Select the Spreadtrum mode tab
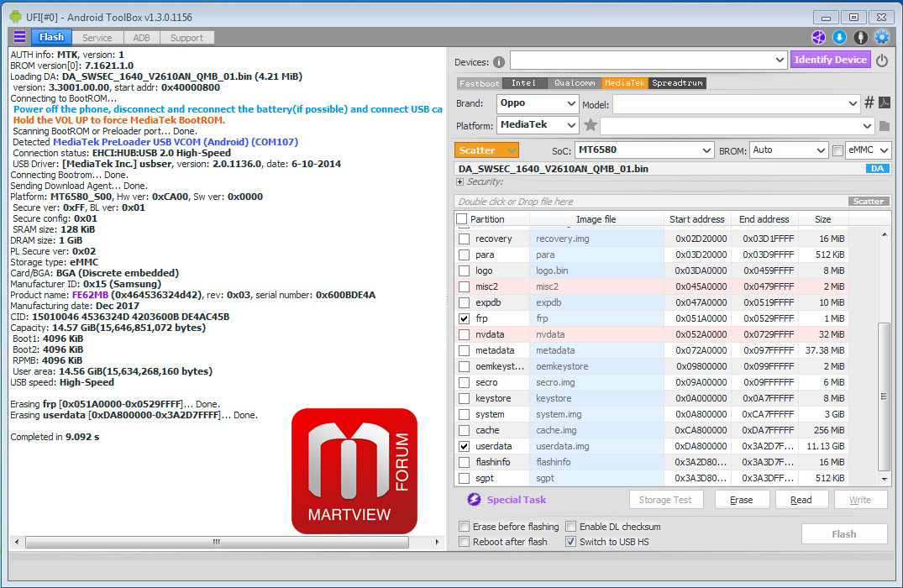Screen dimensions: 903x588 click(677, 83)
